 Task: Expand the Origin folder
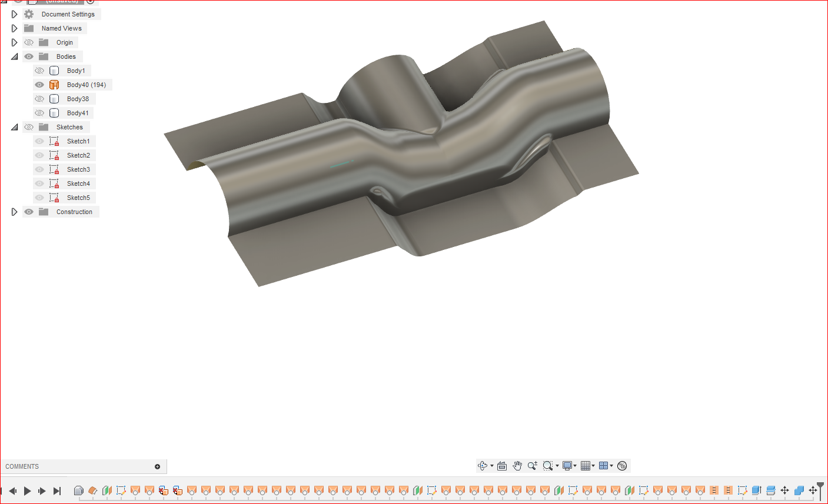pos(15,42)
